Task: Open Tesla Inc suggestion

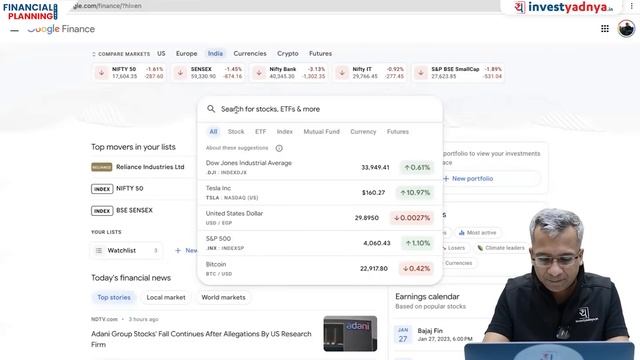Action: pos(320,193)
